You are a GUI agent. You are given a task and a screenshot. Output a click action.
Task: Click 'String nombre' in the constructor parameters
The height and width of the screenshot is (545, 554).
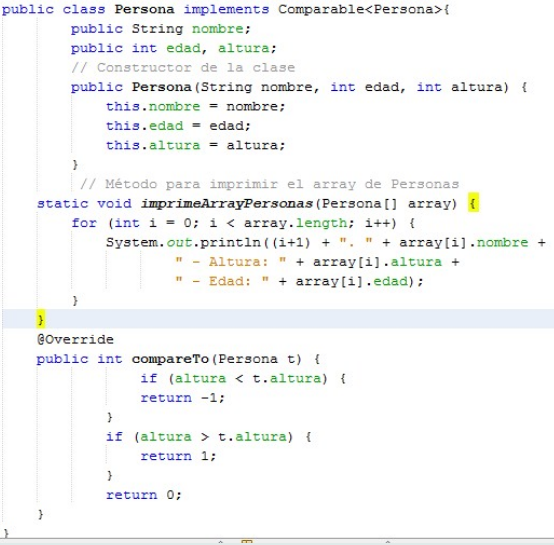[257, 87]
